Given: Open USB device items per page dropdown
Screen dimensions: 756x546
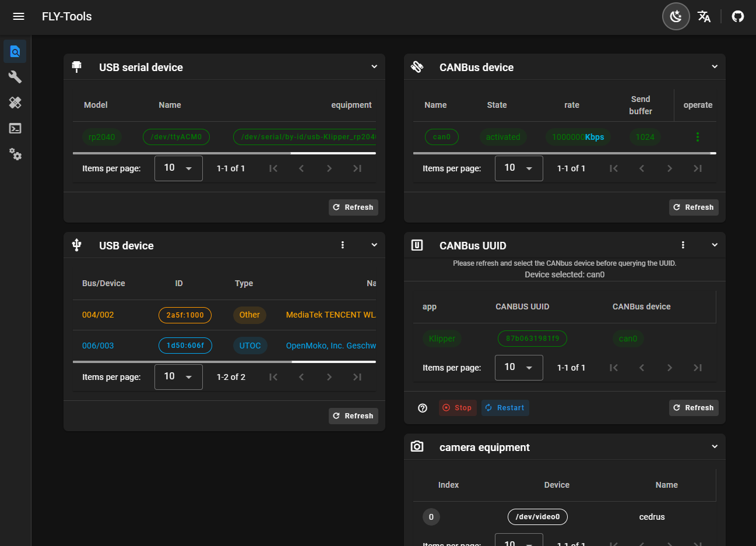Looking at the screenshot, I should [x=178, y=377].
